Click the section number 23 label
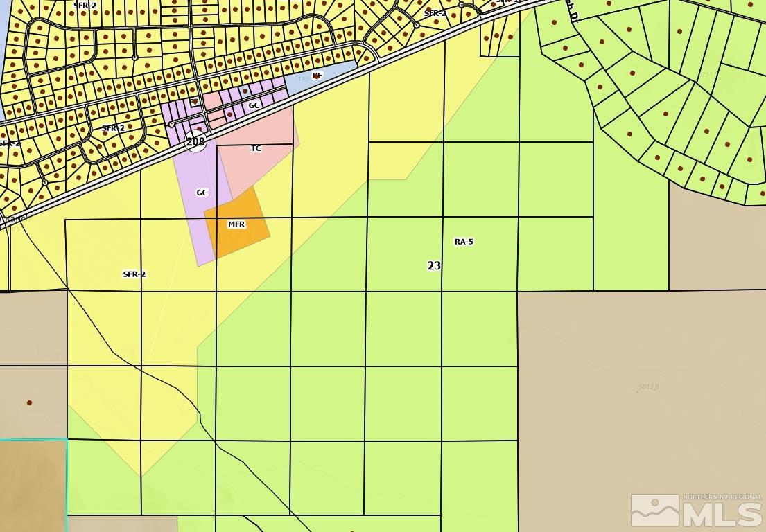Screen dimensions: 766x532 click(434, 266)
